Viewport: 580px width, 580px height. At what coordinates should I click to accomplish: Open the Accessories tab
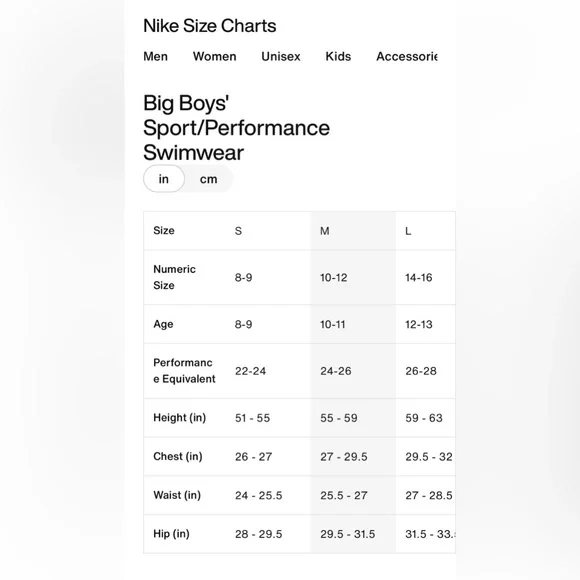tap(407, 56)
